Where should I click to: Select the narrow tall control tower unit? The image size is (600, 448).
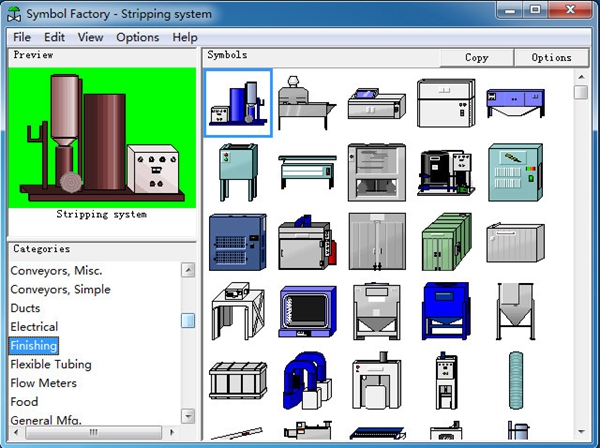pyautogui.click(x=446, y=380)
